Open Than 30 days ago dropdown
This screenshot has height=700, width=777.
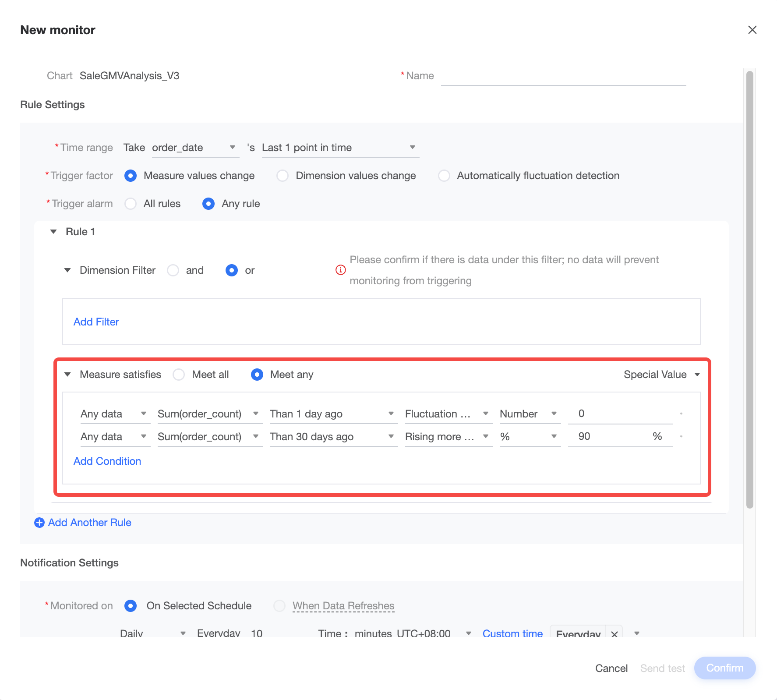click(334, 437)
